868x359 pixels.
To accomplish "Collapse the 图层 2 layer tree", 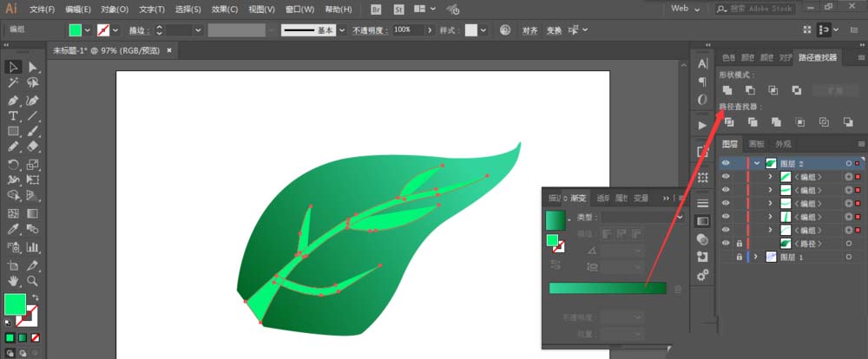I will [x=757, y=163].
